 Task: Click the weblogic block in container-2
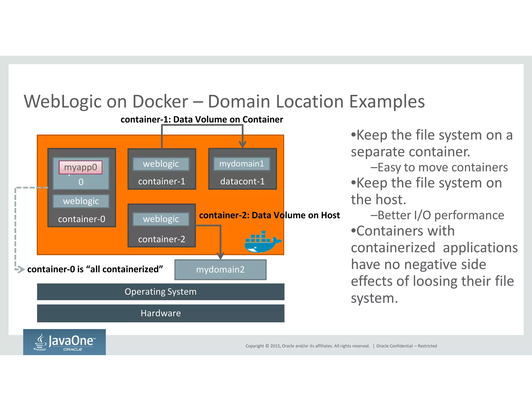(x=161, y=219)
